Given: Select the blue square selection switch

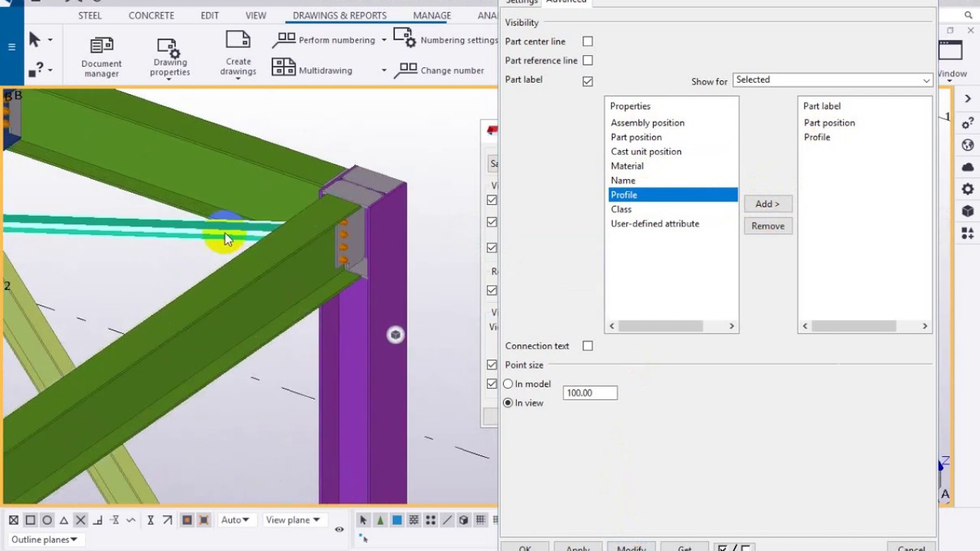Looking at the screenshot, I should pyautogui.click(x=397, y=520).
